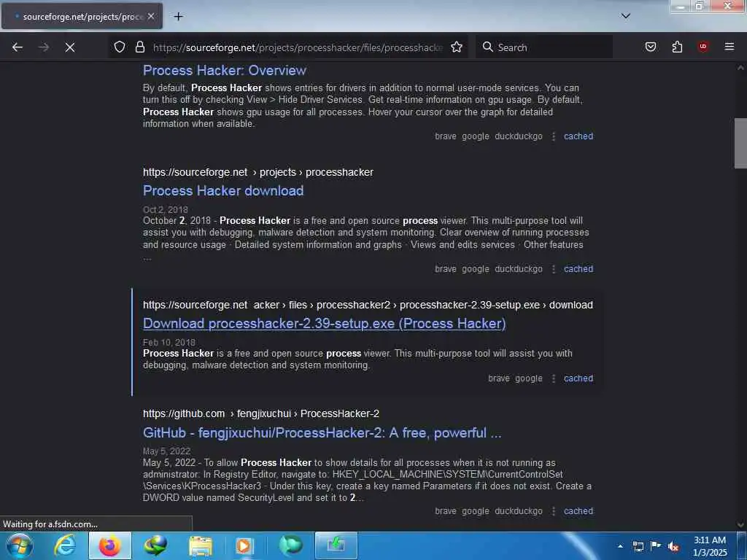Click brave under GitHub result

(x=446, y=511)
